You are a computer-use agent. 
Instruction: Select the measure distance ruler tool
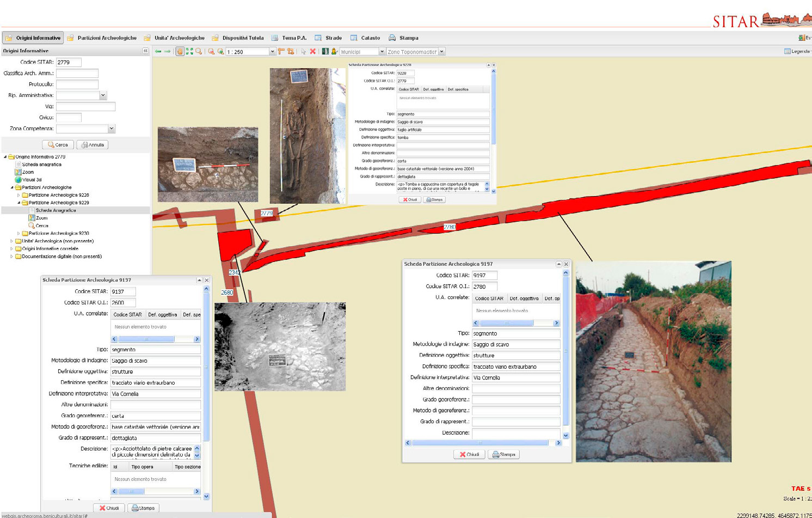pos(281,52)
